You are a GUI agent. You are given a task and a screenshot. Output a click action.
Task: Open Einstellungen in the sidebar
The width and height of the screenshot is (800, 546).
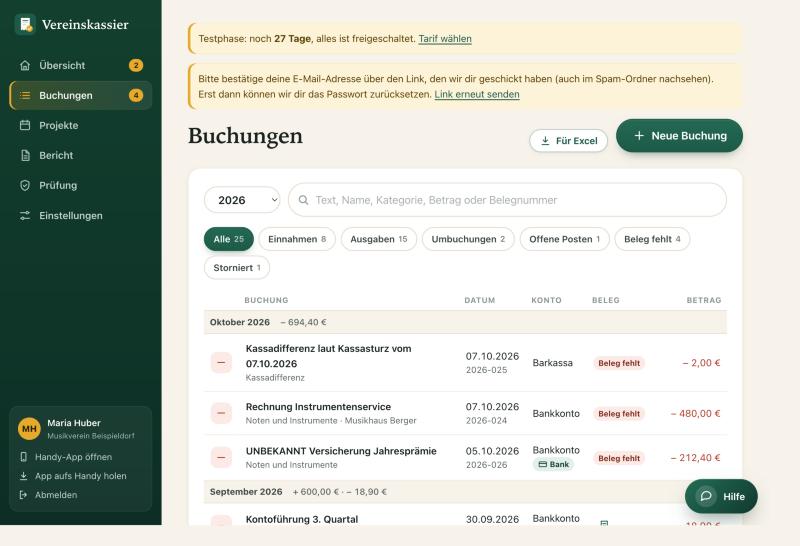click(81, 216)
